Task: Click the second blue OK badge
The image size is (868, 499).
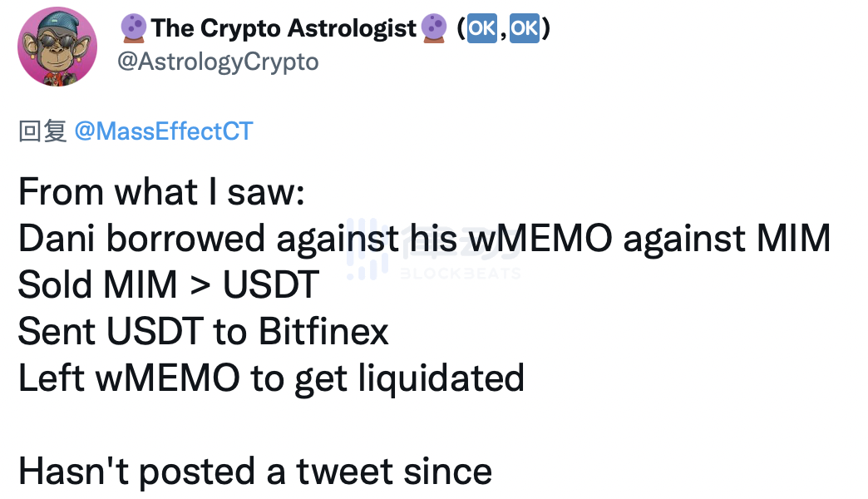Action: 524,28
